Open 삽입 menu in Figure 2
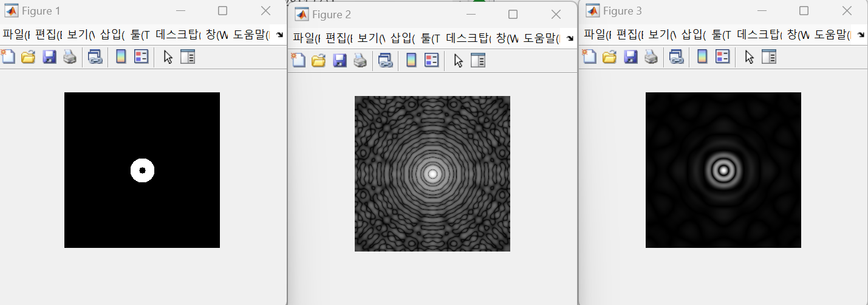This screenshot has width=868, height=305. coord(403,38)
